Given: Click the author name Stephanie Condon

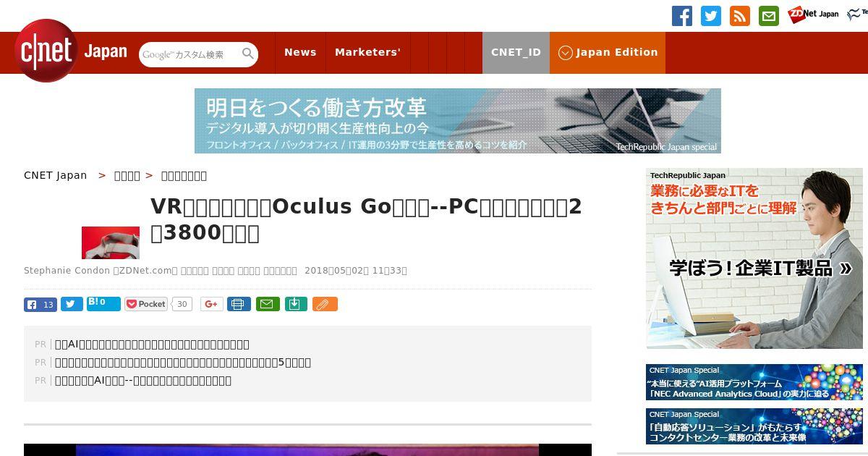Looking at the screenshot, I should 67,271.
